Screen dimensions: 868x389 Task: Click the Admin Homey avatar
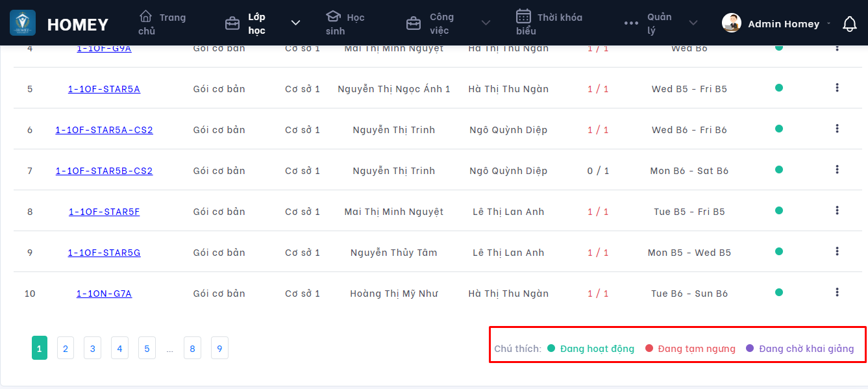[x=732, y=23]
